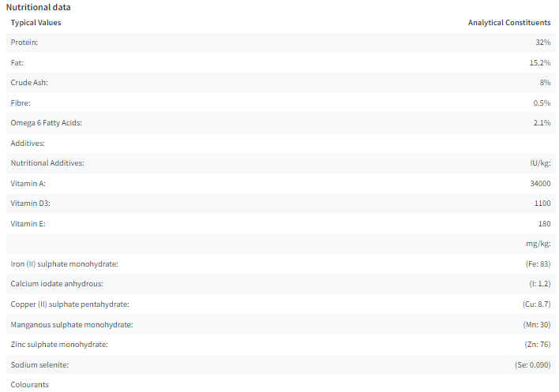The image size is (559, 392).
Task: Select the 2.1% omega 6 value
Action: 542,123
